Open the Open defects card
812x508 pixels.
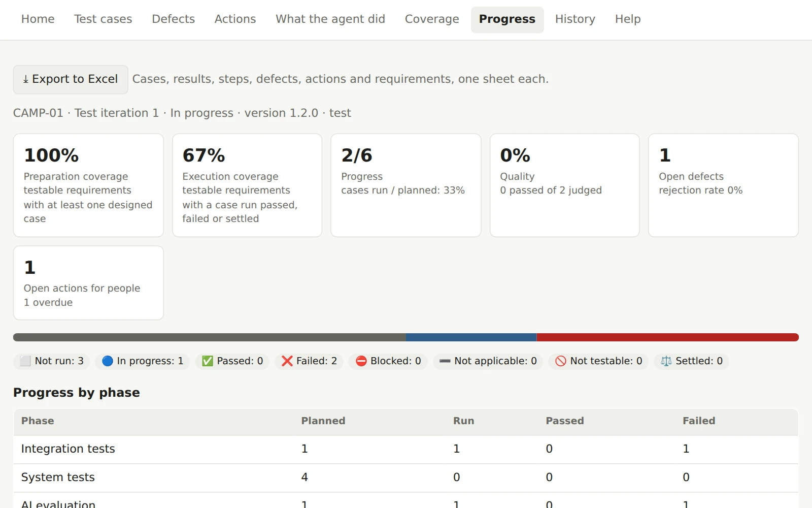point(723,185)
